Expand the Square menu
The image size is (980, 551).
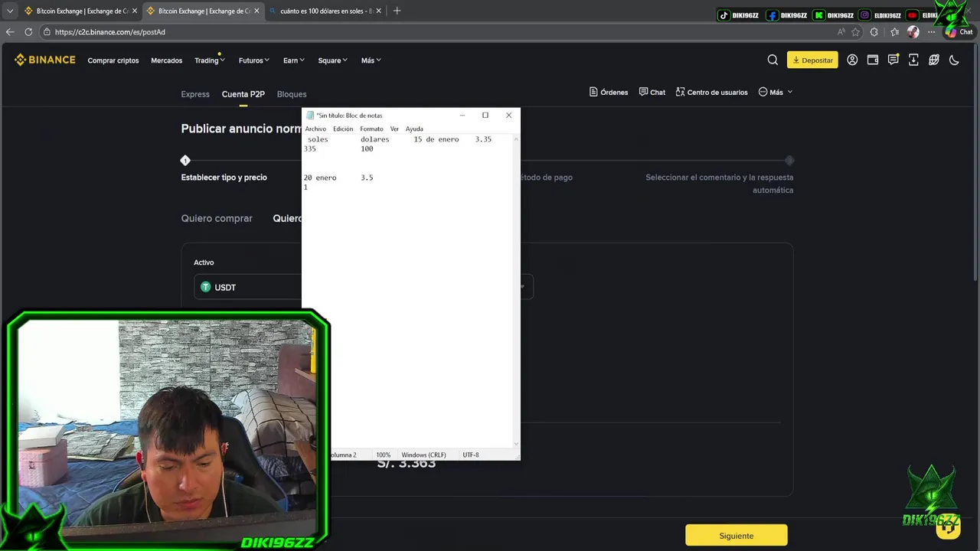(x=332, y=60)
